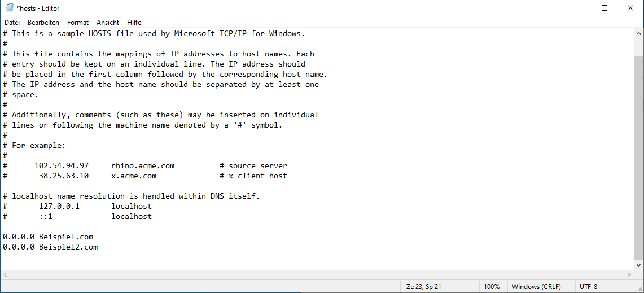Close the hosts Editor window
The width and height of the screenshot is (644, 293).
point(630,8)
